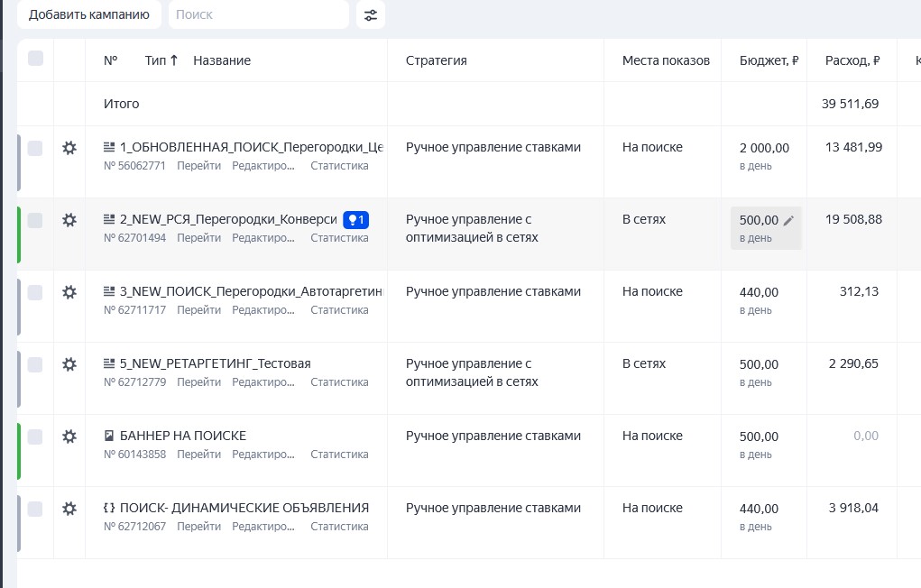Click the spend value 19 508,88
Screen dimensions: 921x588
tap(853, 220)
